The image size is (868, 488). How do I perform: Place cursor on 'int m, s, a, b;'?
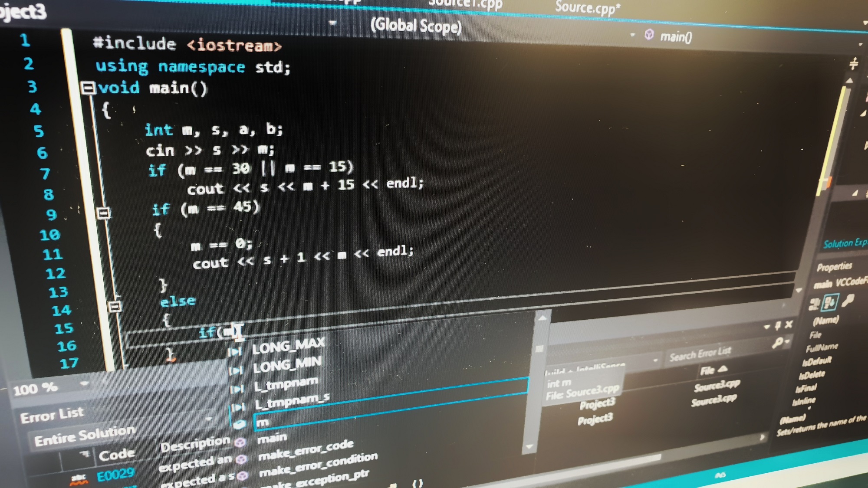coord(214,130)
